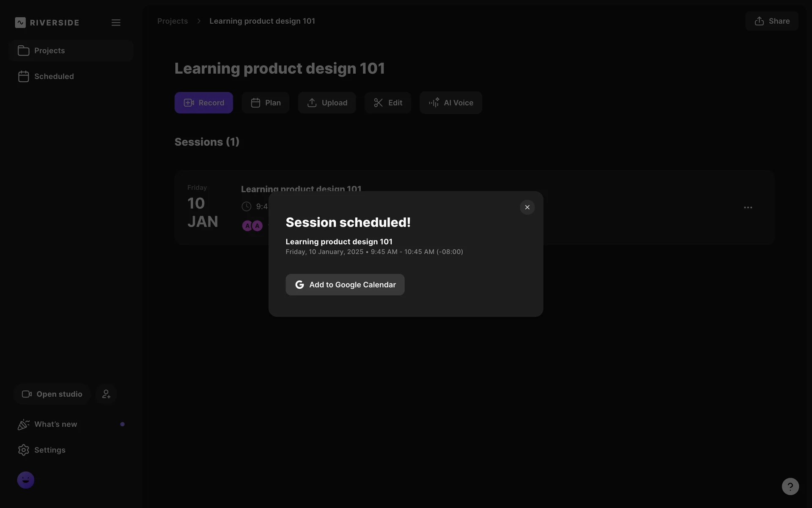Click Add to Google Calendar
The image size is (812, 508).
[x=345, y=285]
